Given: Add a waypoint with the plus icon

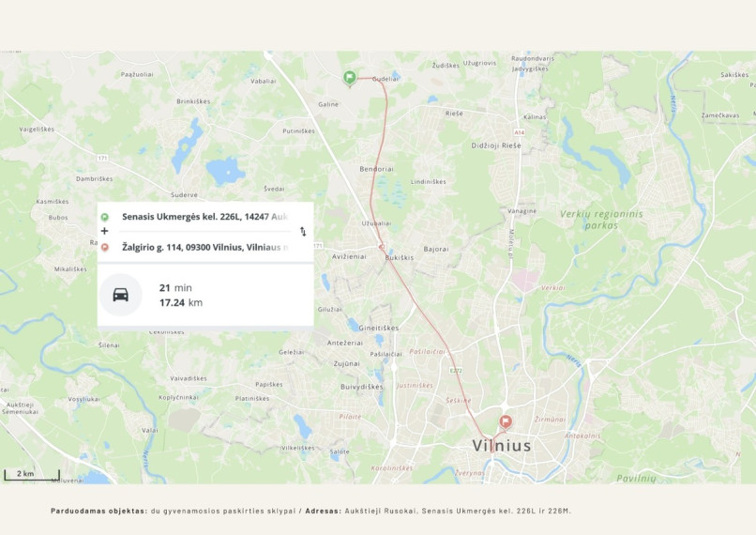Looking at the screenshot, I should point(105,231).
